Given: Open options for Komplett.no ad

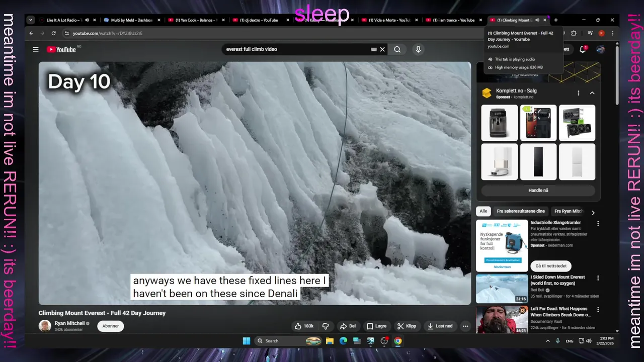Looking at the screenshot, I should (x=579, y=93).
